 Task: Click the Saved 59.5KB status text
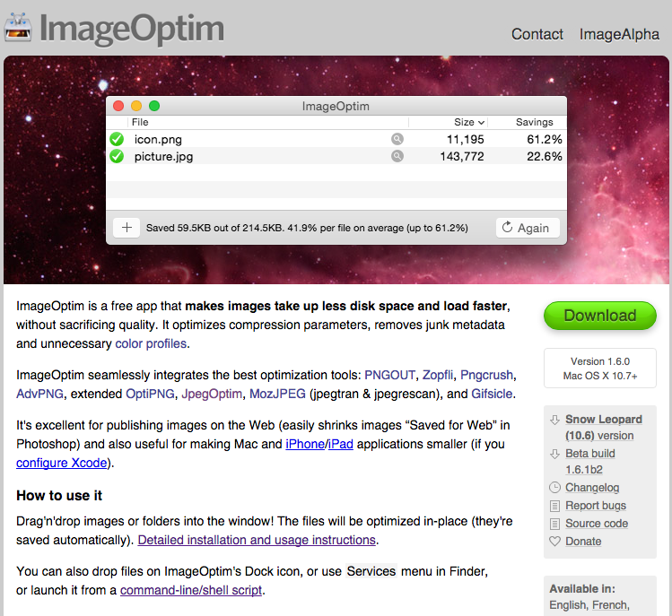coord(307,228)
